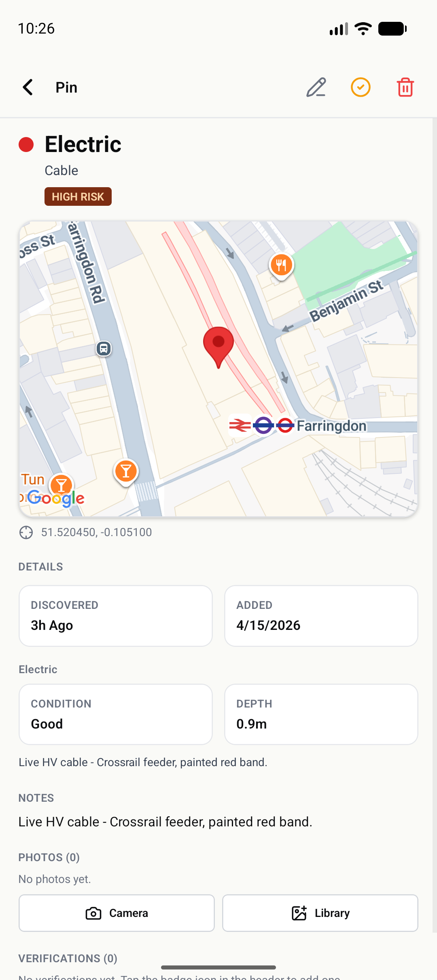Screen dimensions: 437x980
Task: Tap the Condition Good card
Action: (116, 714)
